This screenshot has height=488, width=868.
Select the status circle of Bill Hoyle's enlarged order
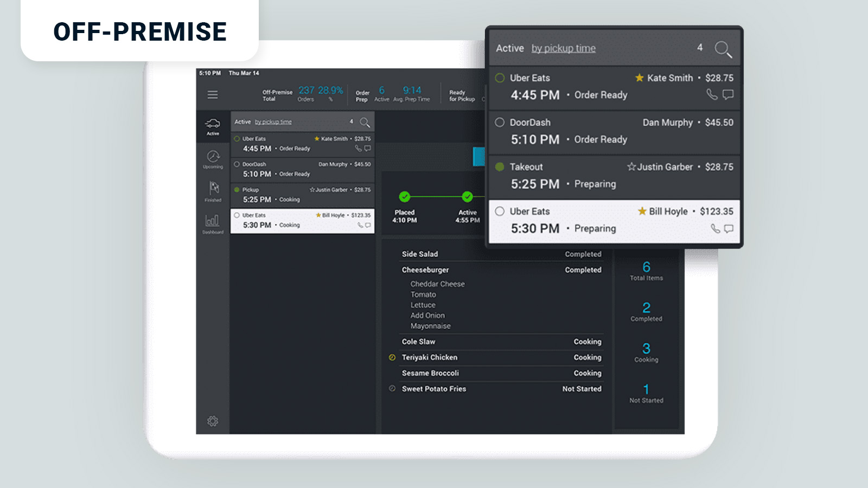[500, 211]
